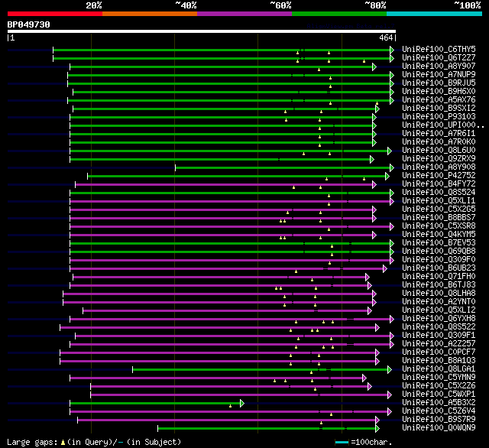Screen dimensions: 489x448
Task: Click hit label UniRef100_B9RJU5
Action: [439, 83]
